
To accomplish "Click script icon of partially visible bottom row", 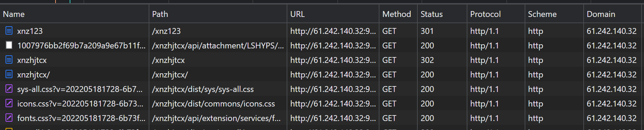I will pos(9,129).
